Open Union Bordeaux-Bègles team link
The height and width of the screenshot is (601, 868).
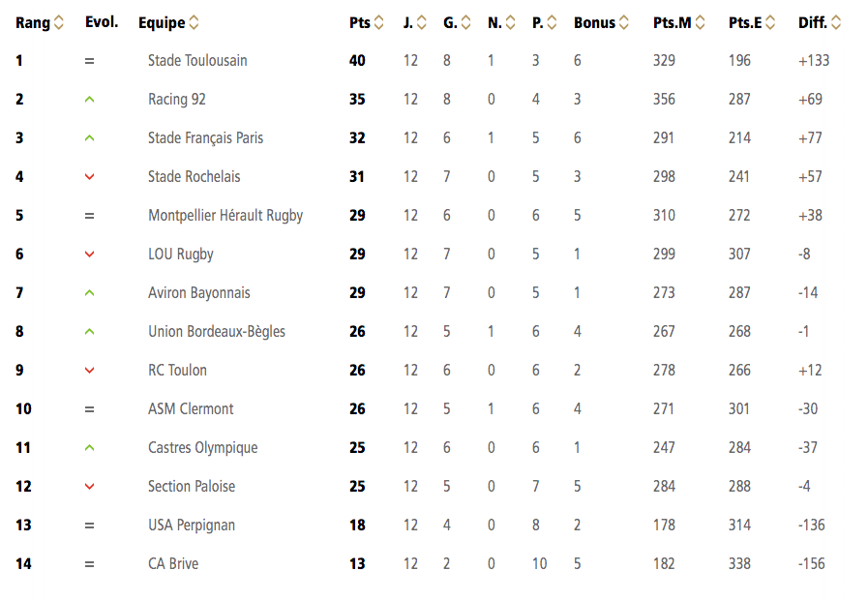217,332
